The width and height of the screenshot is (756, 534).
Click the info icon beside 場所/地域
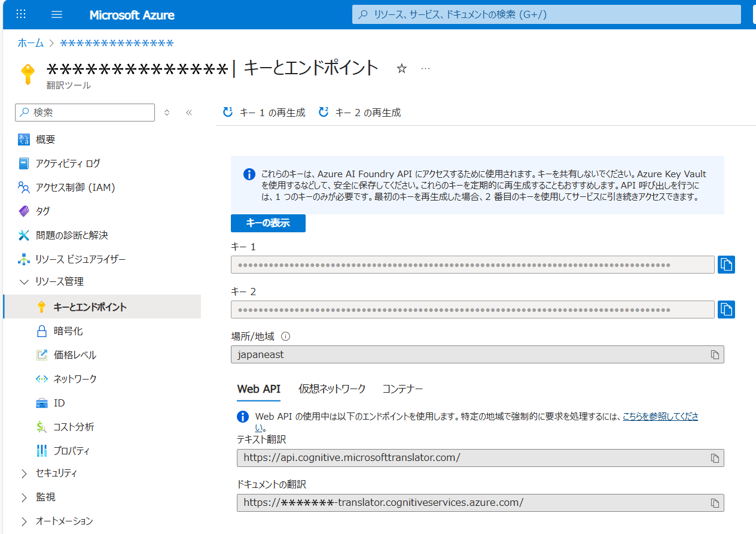coord(285,336)
